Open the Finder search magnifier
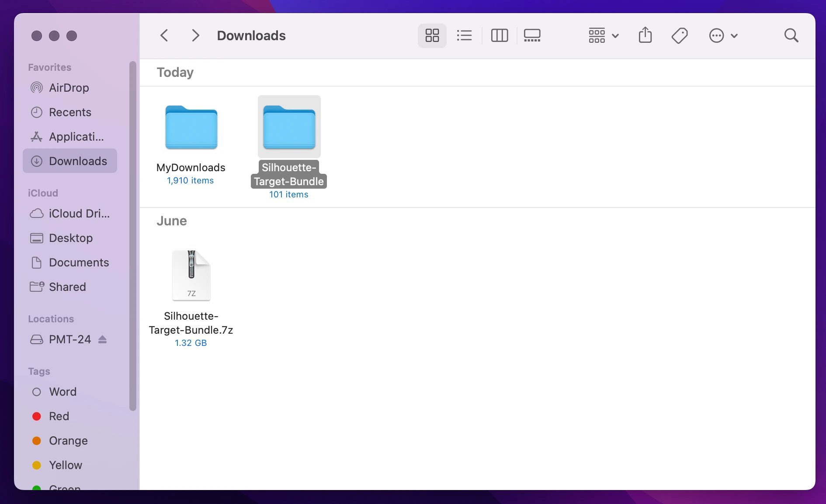 coord(791,35)
